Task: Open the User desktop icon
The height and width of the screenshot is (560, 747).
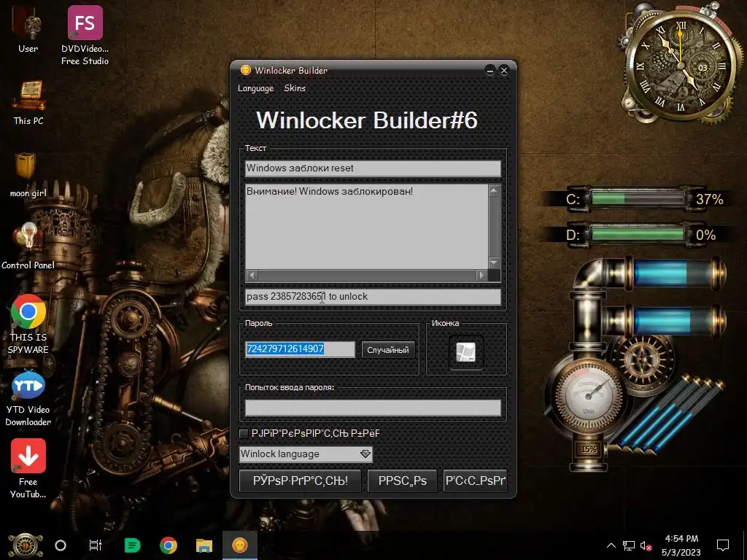Action: 28,31
